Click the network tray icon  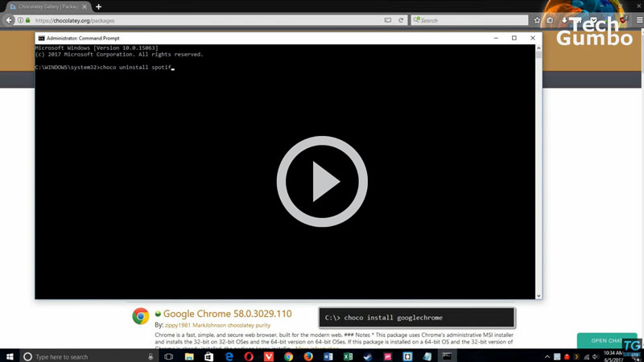click(x=586, y=357)
